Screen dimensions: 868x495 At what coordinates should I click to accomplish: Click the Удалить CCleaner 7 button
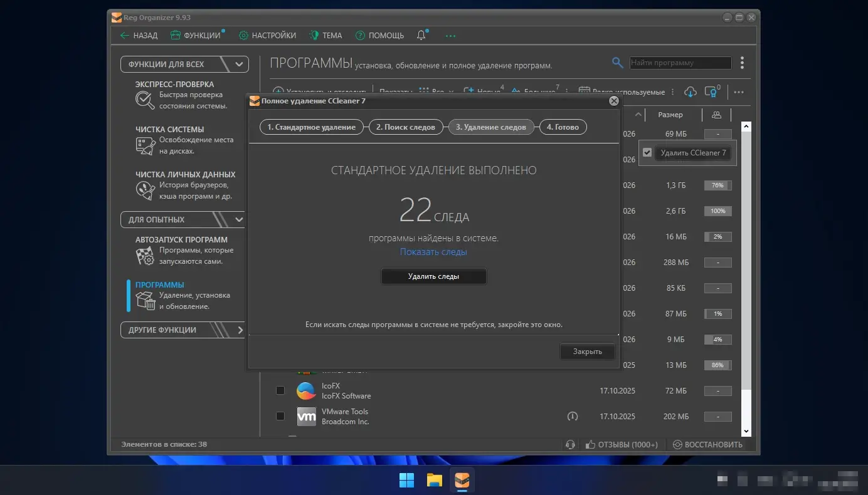[x=693, y=153]
